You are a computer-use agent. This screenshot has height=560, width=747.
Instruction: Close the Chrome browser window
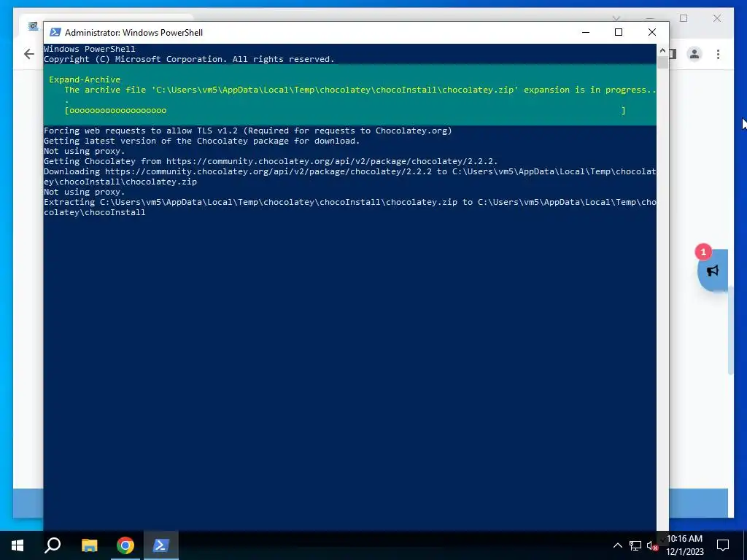pyautogui.click(x=717, y=18)
